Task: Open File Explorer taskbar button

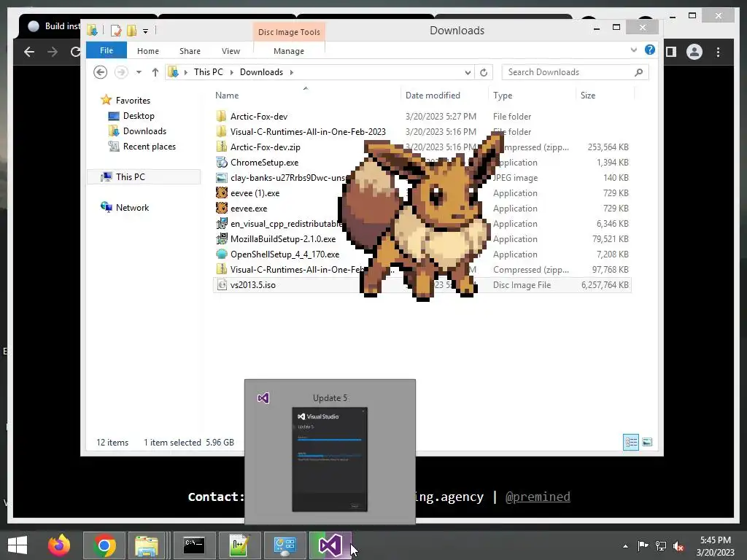Action: click(x=147, y=545)
